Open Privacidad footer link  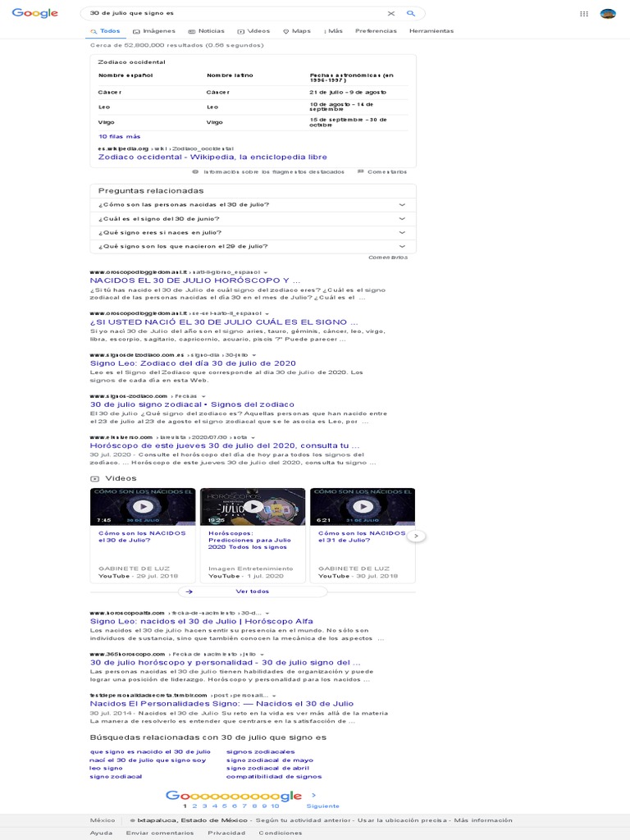click(226, 833)
